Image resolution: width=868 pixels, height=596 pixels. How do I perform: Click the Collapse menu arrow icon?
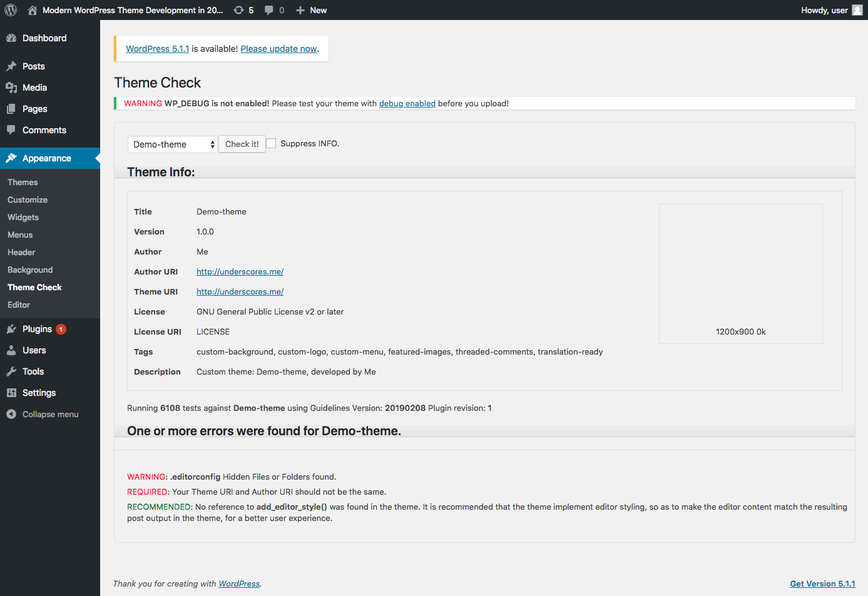(11, 414)
